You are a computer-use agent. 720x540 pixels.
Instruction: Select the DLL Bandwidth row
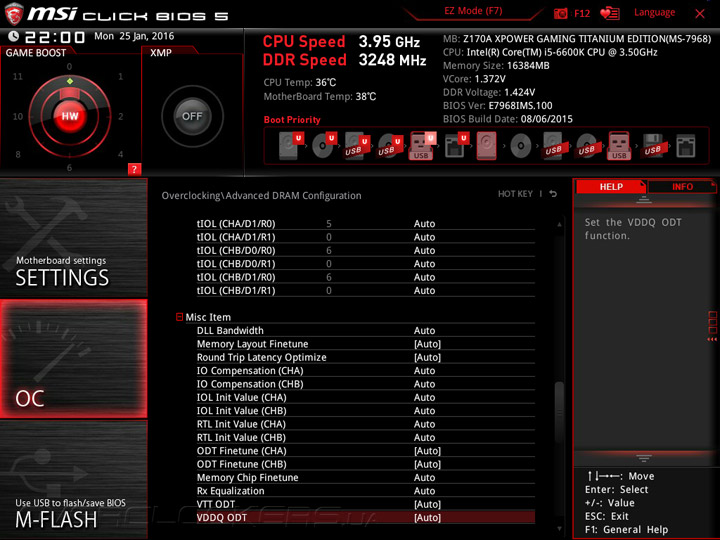pyautogui.click(x=366, y=331)
